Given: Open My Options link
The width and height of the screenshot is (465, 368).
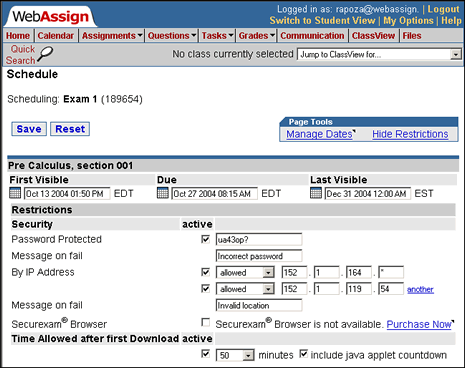Looking at the screenshot, I should [408, 21].
